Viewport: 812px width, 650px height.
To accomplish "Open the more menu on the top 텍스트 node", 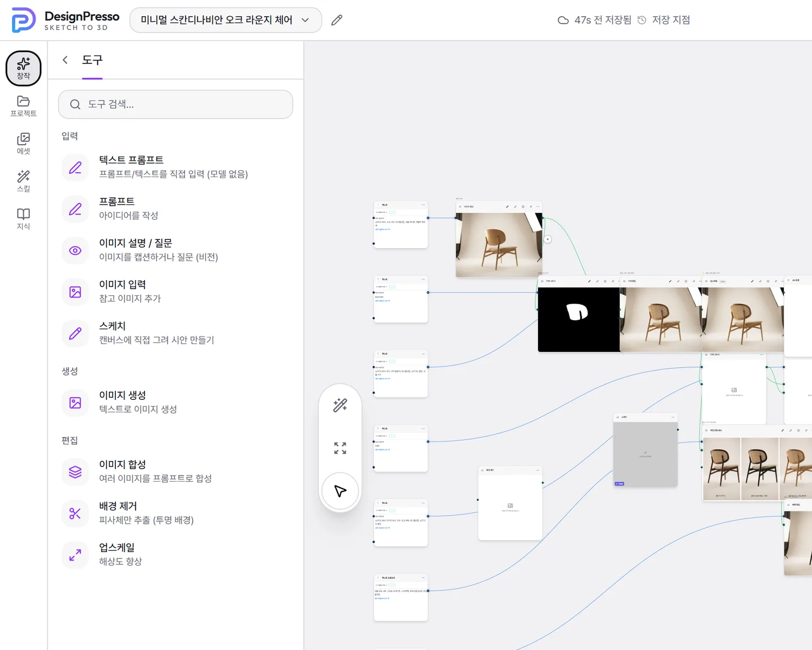I will click(x=423, y=205).
